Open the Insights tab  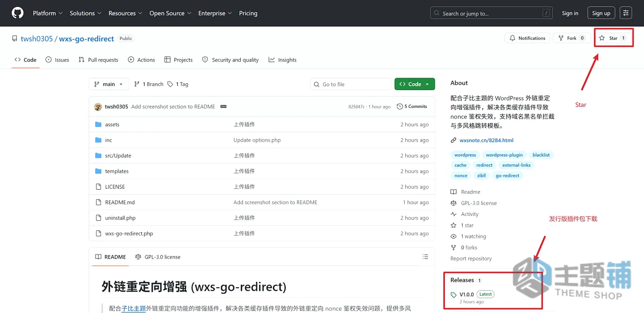pyautogui.click(x=282, y=60)
